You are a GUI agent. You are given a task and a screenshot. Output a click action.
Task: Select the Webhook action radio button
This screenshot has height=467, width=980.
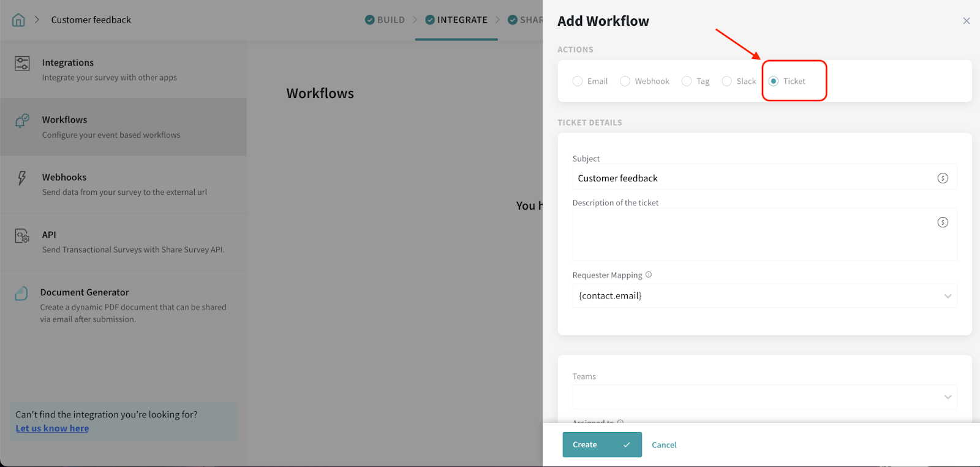tap(625, 82)
